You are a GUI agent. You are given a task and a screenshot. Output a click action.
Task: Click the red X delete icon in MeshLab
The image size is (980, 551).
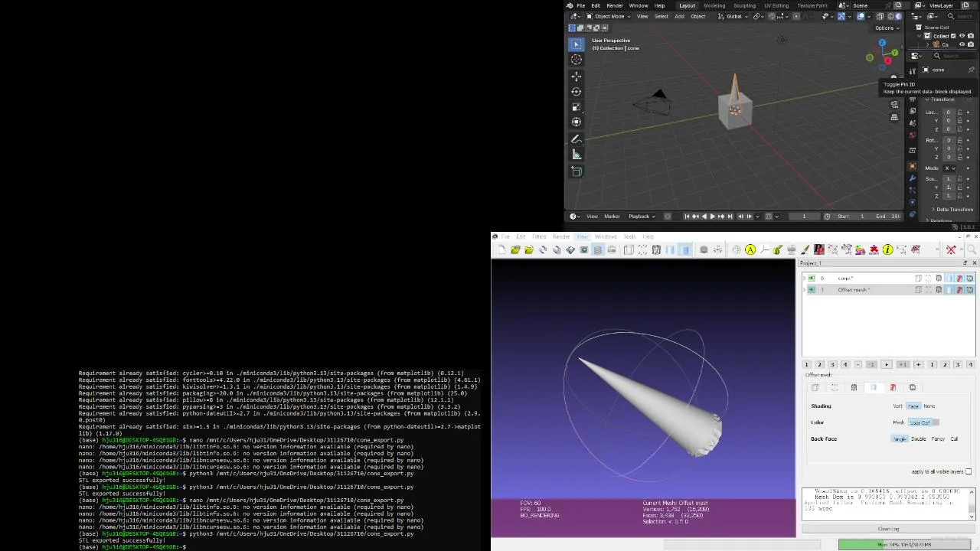pos(951,249)
